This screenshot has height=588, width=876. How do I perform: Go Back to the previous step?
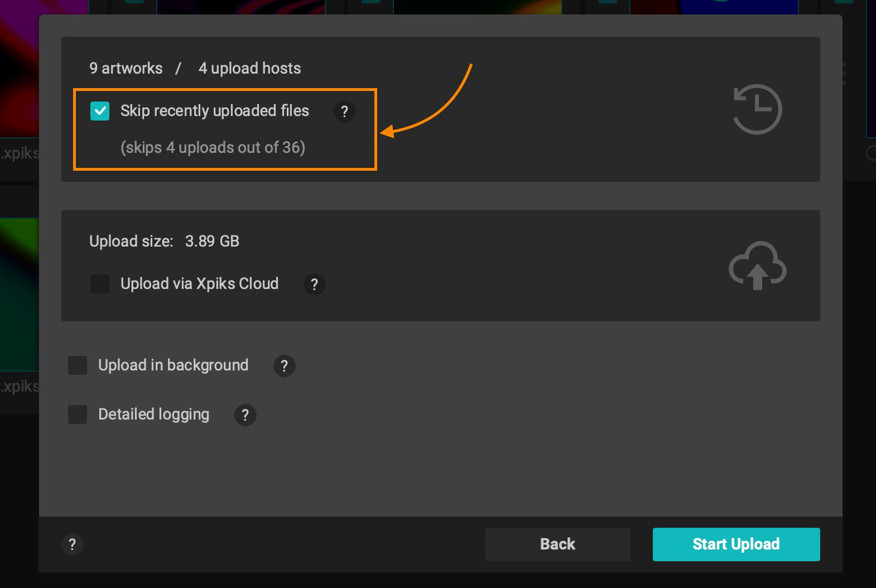[557, 544]
